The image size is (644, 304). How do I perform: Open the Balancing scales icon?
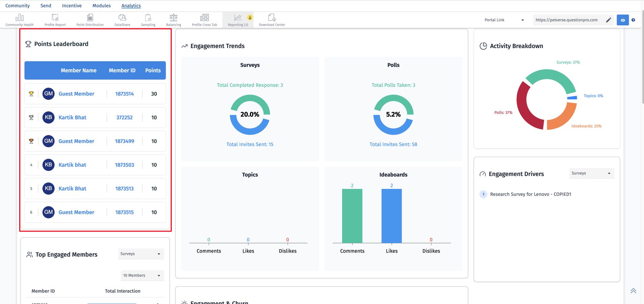[173, 17]
